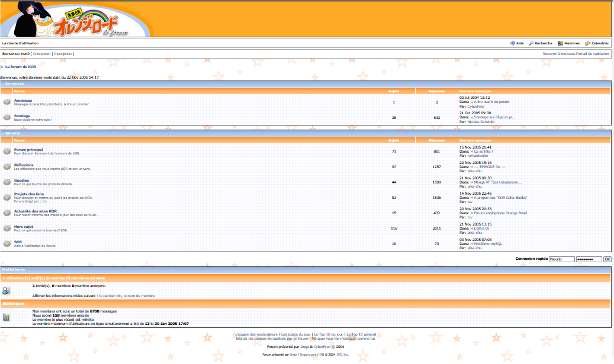Sort active users by le dernier clic
Viewport: 614px width, 364px height.
click(x=111, y=296)
